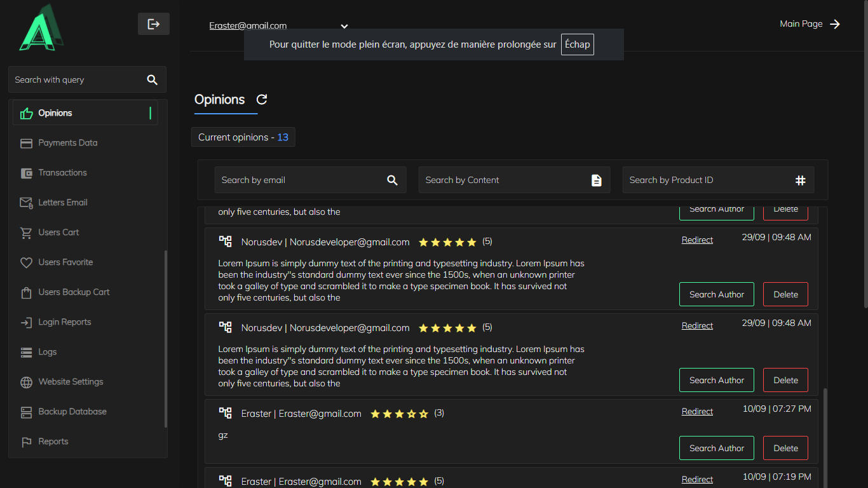Click the fourth star on Eraster's 3-star rating
This screenshot has width=868, height=488.
[411, 414]
